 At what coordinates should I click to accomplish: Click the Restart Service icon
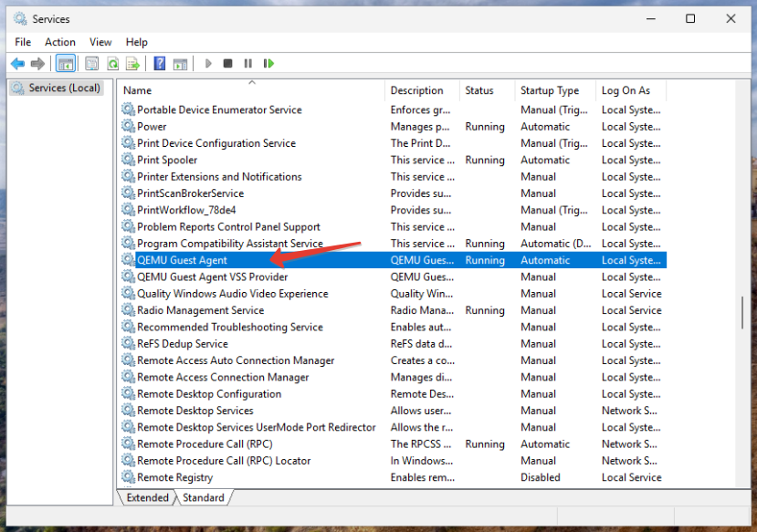(268, 63)
